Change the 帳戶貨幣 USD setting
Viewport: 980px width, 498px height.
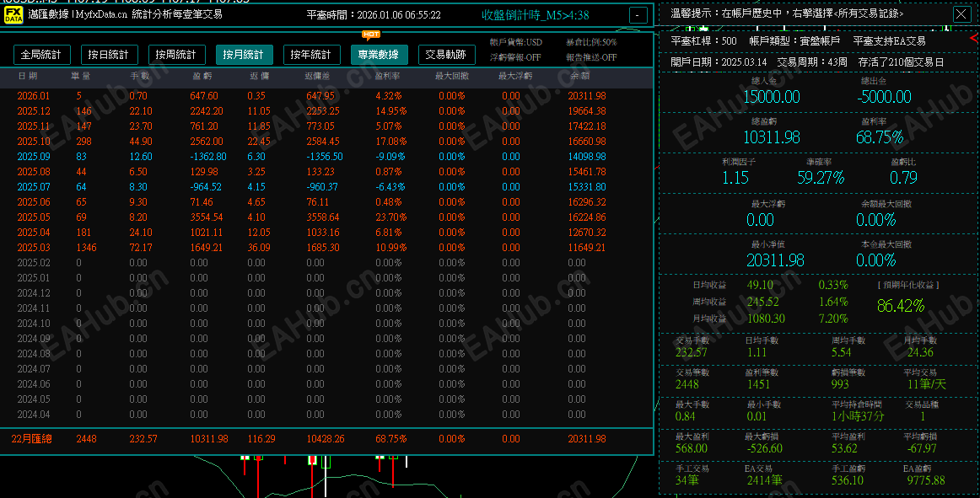pos(515,42)
